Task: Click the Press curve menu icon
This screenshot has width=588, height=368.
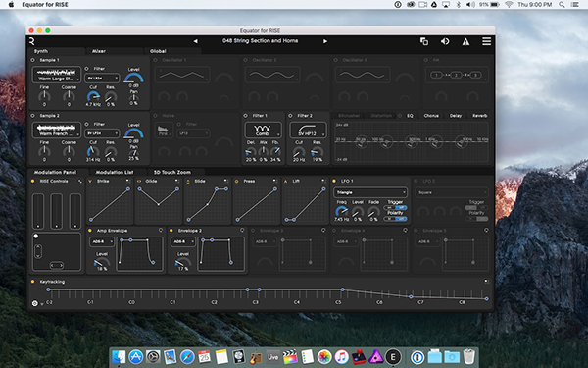Action: (274, 181)
